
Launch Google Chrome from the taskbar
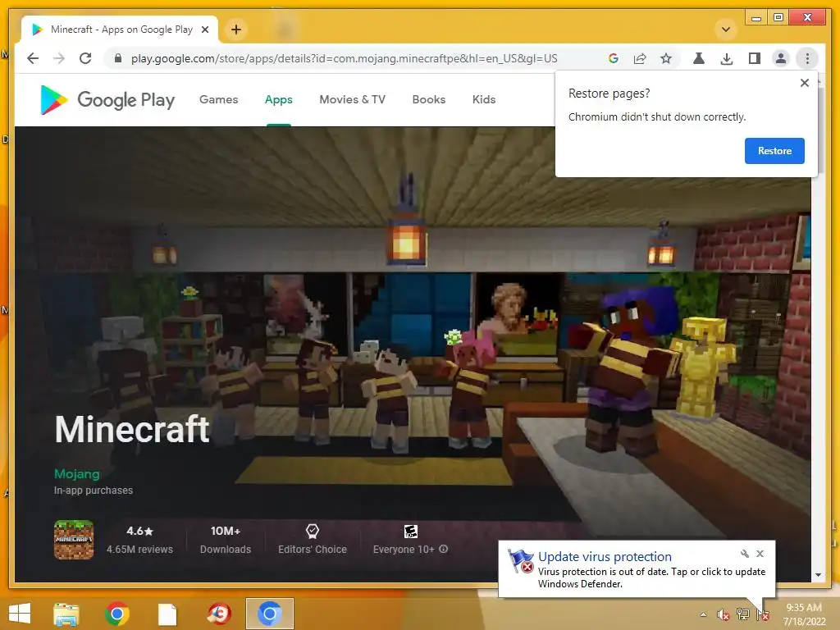tap(116, 614)
